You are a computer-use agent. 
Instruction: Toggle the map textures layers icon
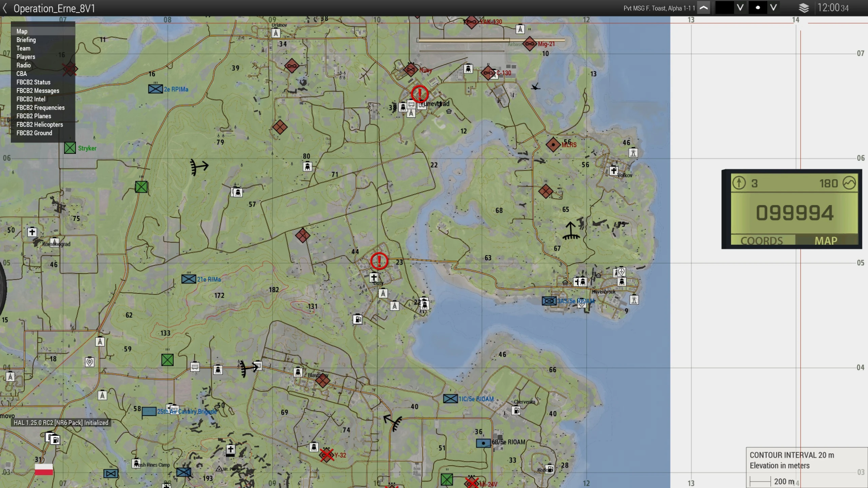point(803,8)
